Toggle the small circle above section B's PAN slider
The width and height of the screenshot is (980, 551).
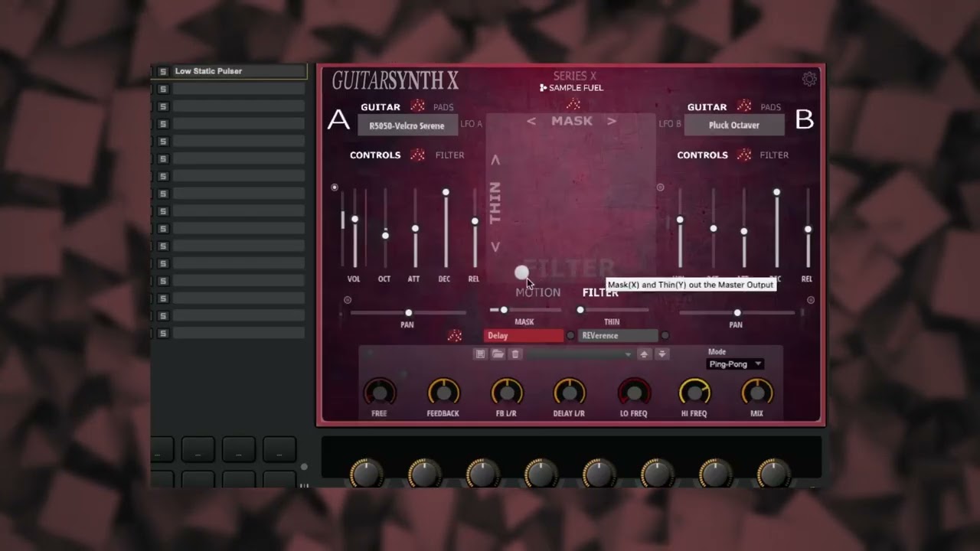pos(811,300)
